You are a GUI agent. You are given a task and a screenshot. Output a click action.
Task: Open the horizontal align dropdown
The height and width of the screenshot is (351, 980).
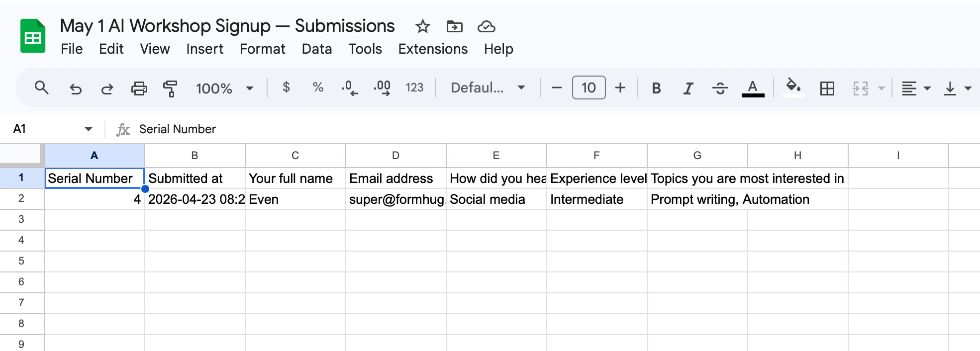coord(915,88)
